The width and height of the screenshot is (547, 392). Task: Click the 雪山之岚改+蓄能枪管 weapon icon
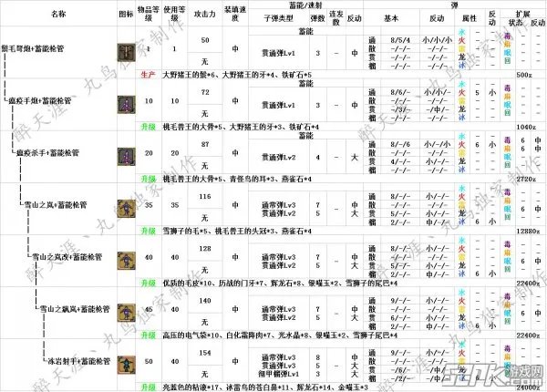(126, 261)
